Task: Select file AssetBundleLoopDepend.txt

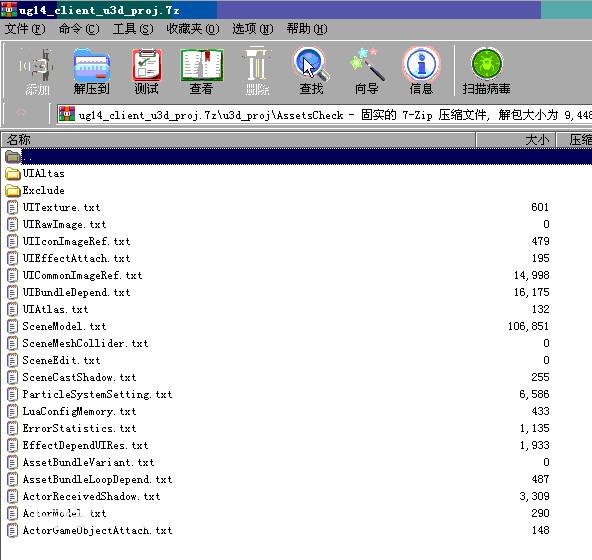Action: [97, 479]
